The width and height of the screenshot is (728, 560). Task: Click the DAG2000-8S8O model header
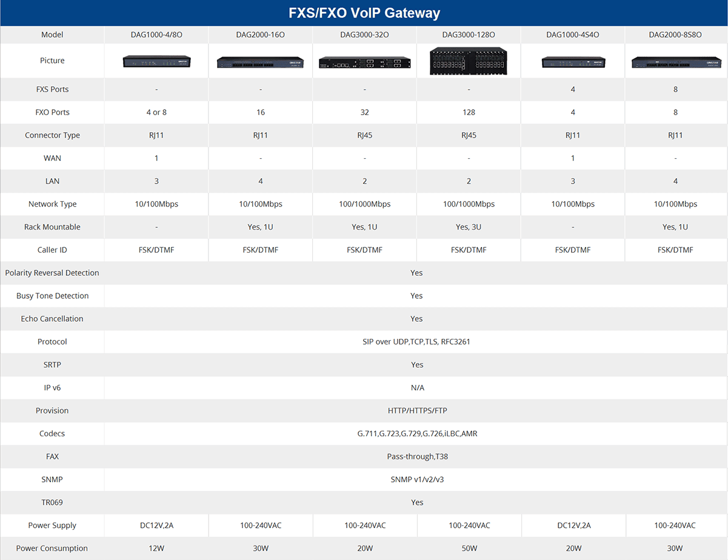[675, 35]
